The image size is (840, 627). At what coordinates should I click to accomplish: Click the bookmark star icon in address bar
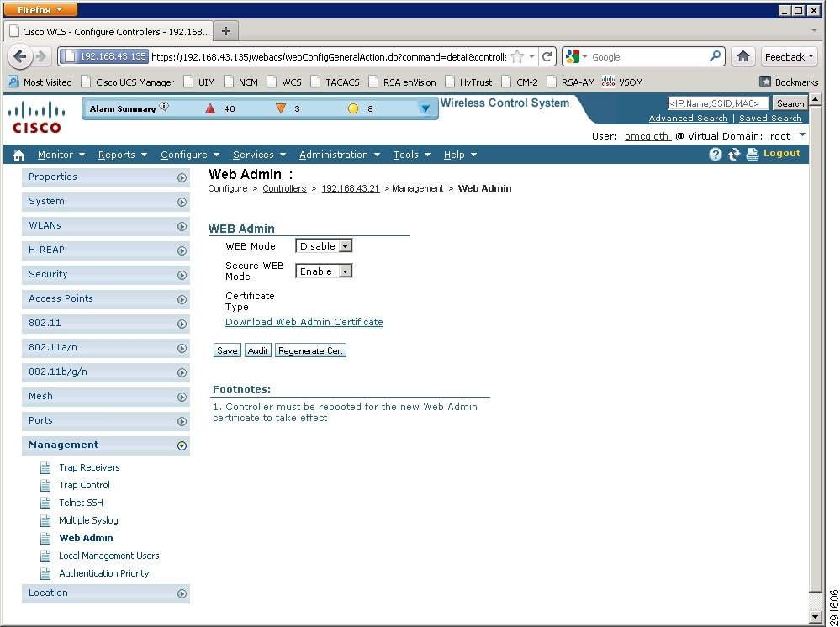pyautogui.click(x=517, y=56)
